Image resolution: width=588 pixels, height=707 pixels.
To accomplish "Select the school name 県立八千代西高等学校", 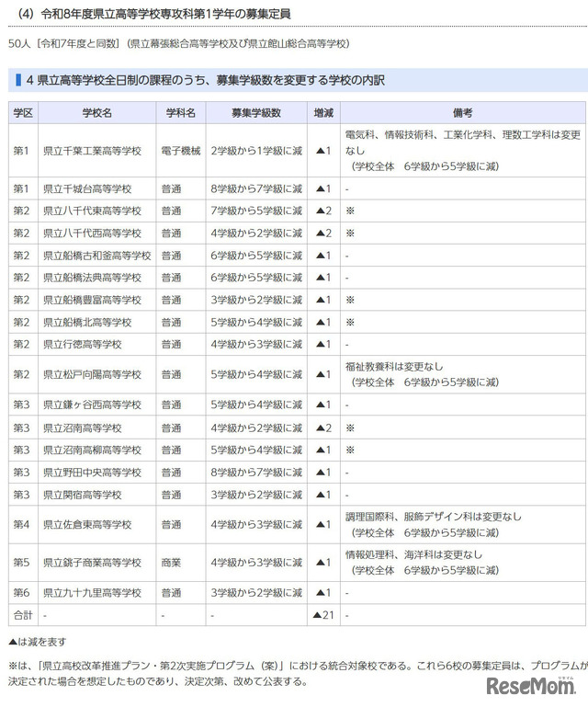I will (x=93, y=234).
